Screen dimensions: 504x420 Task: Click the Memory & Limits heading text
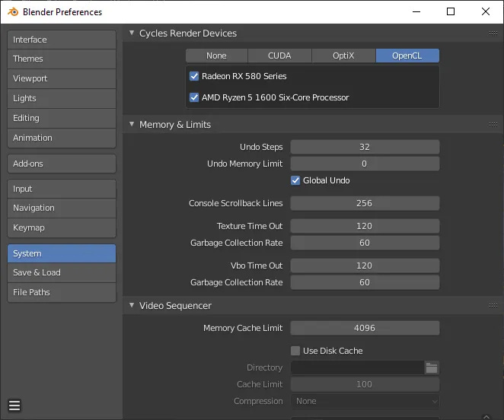(x=175, y=124)
